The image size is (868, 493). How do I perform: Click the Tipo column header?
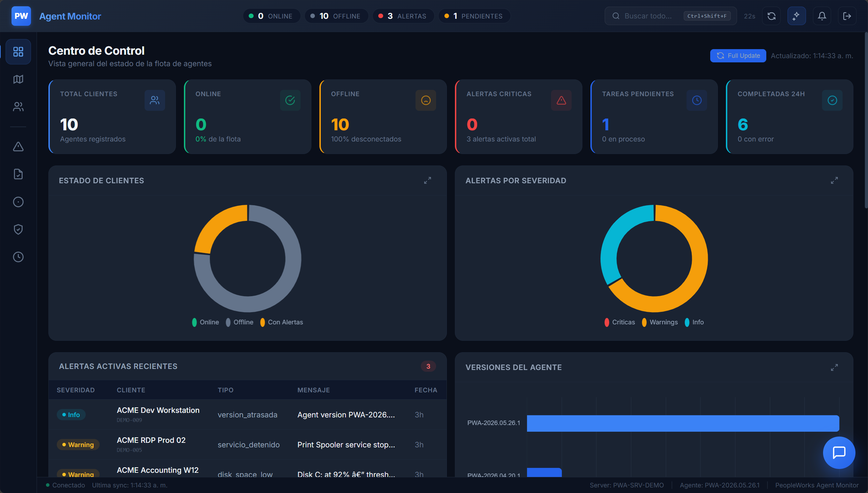(x=225, y=390)
